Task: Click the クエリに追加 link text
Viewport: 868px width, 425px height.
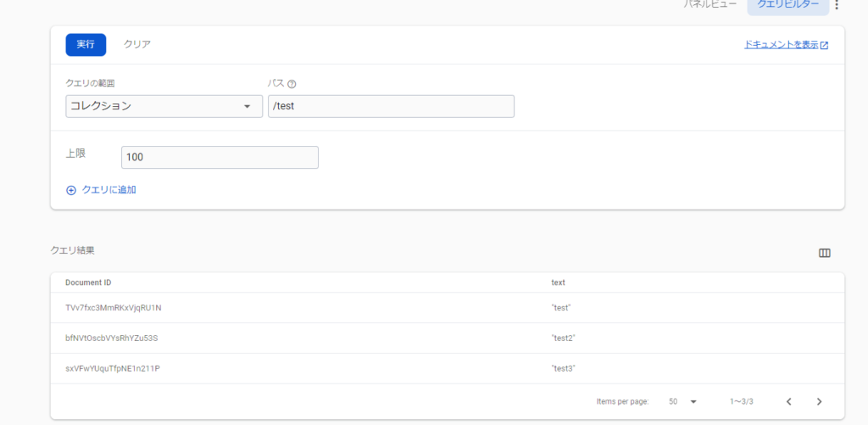Action: 108,190
